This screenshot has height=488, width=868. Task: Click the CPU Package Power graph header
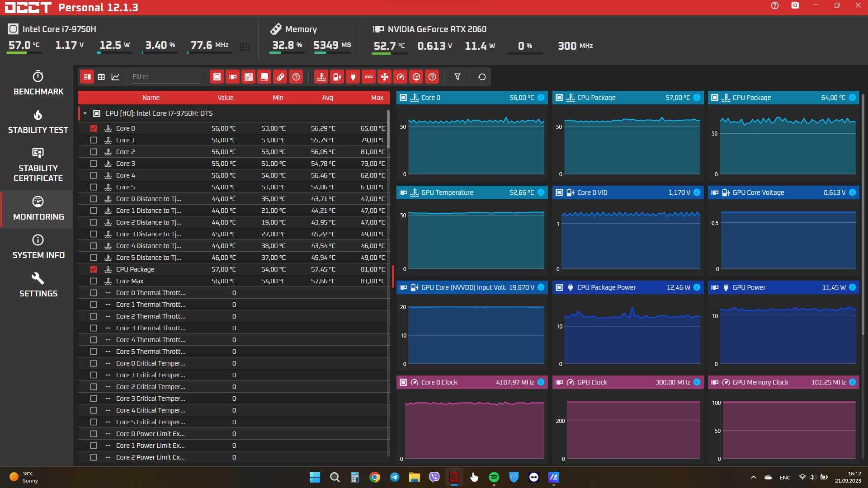pos(628,287)
